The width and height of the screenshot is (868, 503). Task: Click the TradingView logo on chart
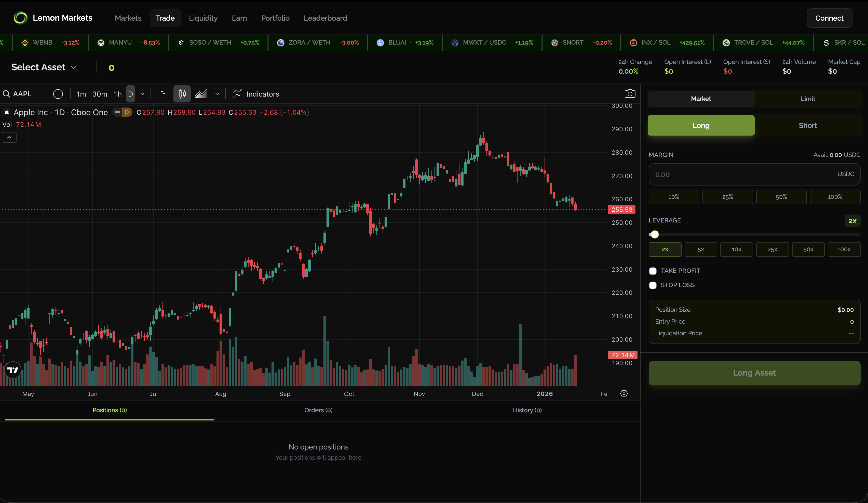point(13,370)
